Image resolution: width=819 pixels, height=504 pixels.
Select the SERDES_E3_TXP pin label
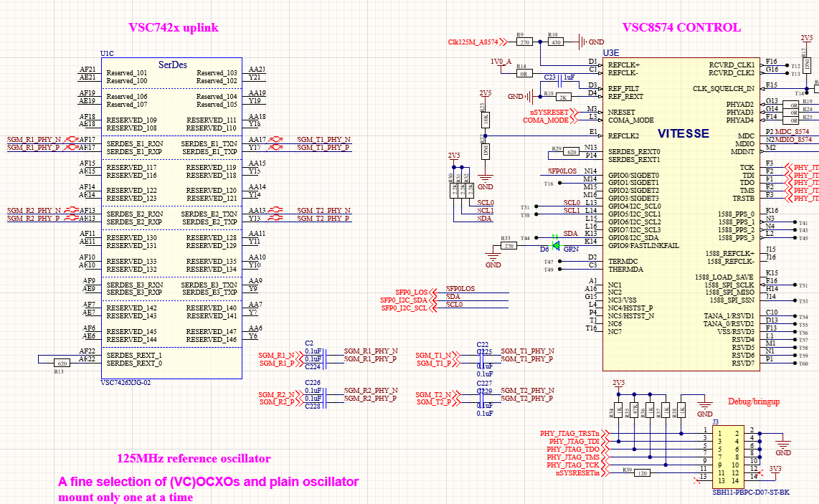[x=209, y=293]
